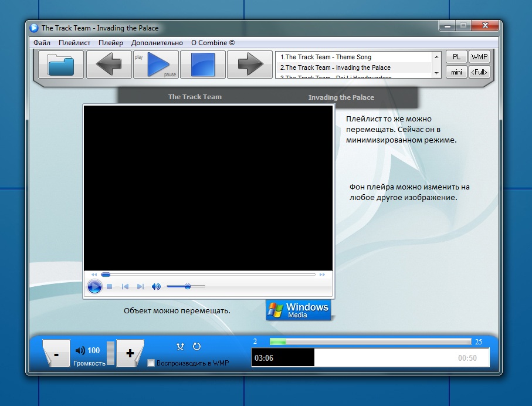Click the playlist scrollbar down arrow

436,73
